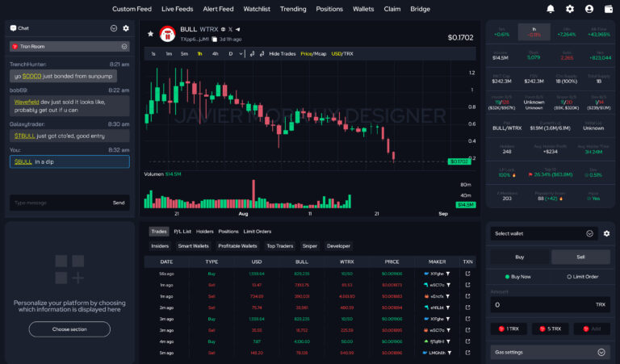Copy token contract address TXpp6
Image resolution: width=620 pixels, height=364 pixels.
point(214,39)
